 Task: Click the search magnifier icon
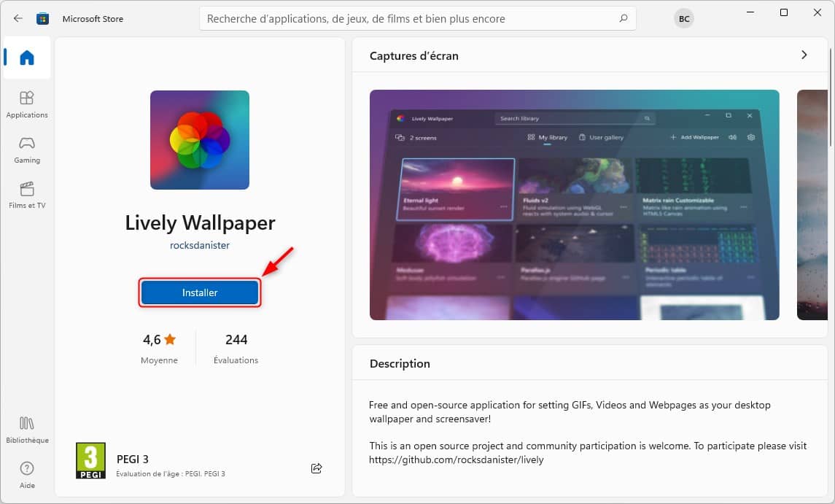[x=623, y=19]
